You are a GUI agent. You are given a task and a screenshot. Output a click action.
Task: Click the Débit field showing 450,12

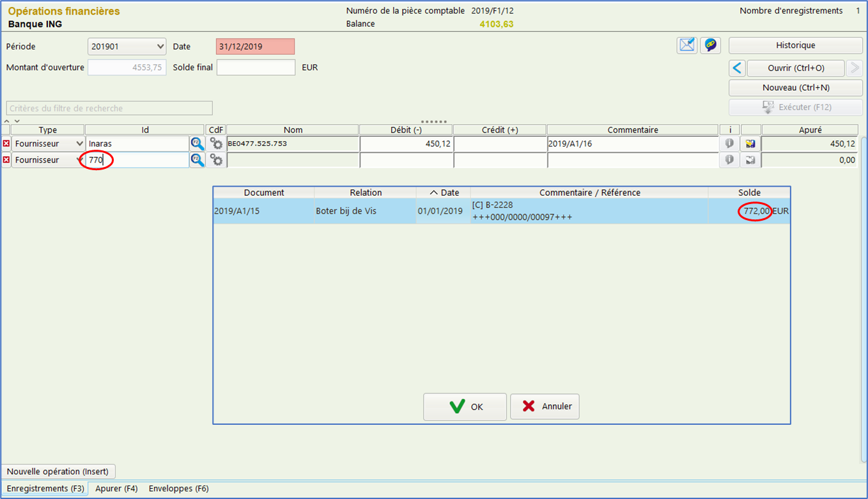click(406, 144)
